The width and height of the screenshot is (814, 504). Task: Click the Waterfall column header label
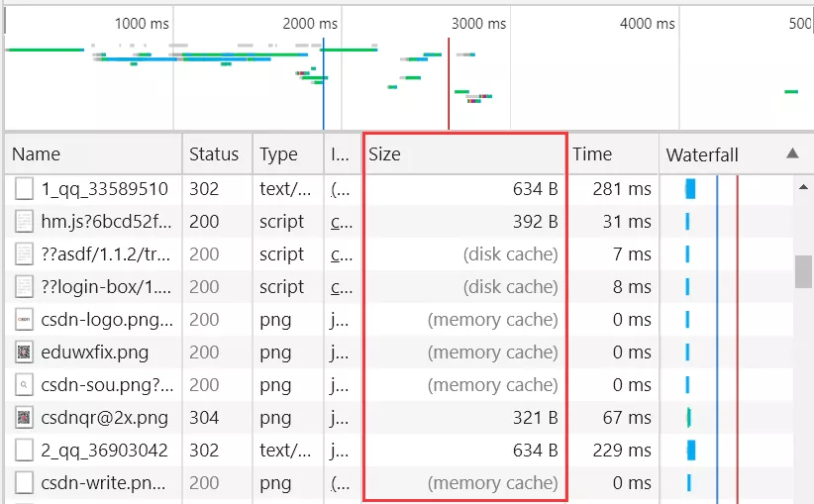(702, 154)
